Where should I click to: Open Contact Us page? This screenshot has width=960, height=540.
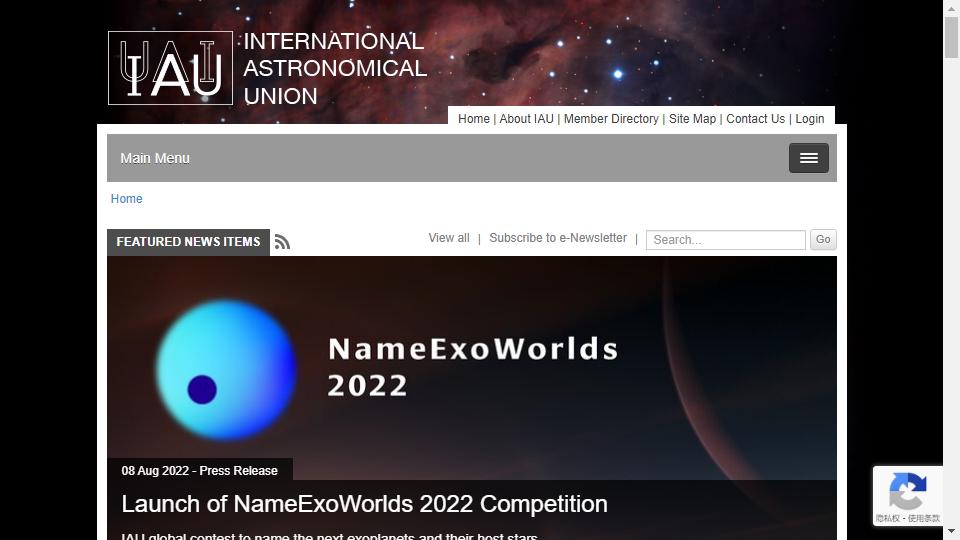pyautogui.click(x=756, y=119)
